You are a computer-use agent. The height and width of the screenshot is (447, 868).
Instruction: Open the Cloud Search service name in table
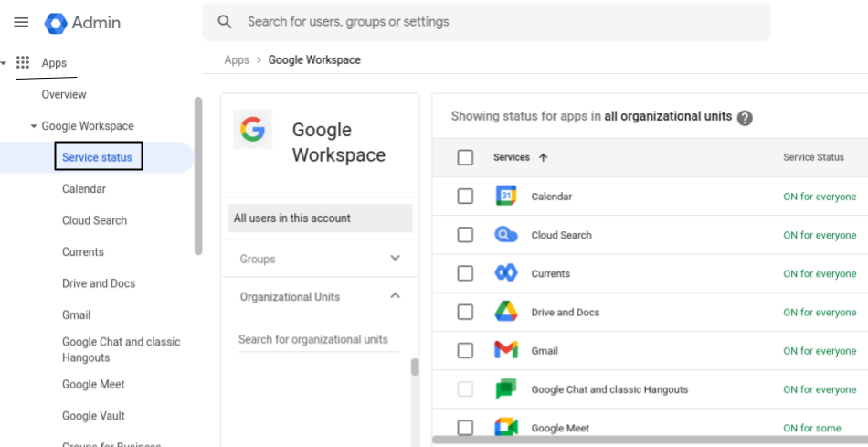[x=561, y=235]
